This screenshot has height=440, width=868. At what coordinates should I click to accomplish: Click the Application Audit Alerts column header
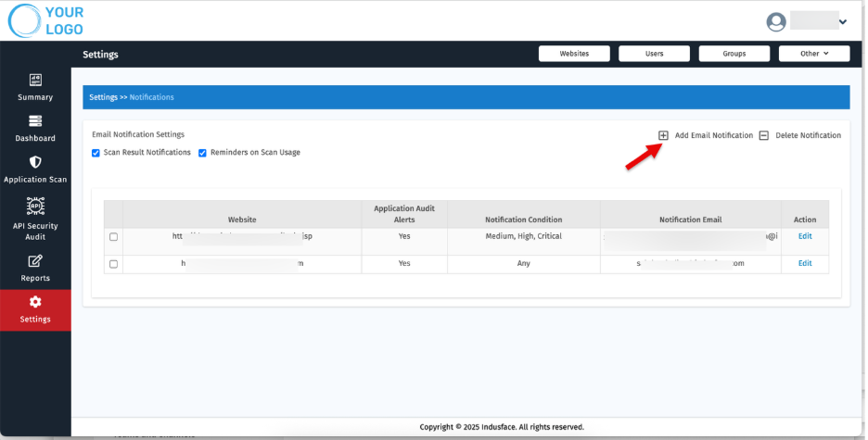[x=404, y=214]
